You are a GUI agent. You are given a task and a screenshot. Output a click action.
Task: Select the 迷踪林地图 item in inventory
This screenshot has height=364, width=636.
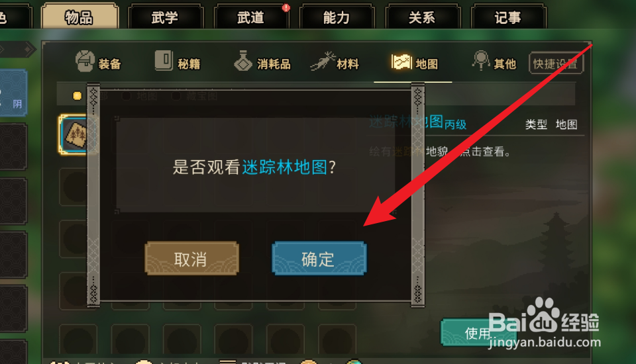[76, 134]
